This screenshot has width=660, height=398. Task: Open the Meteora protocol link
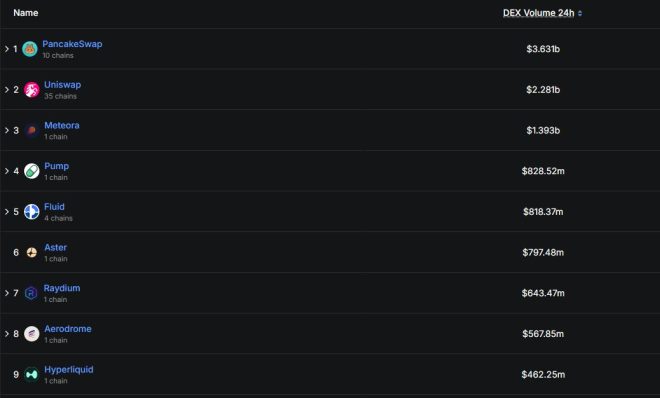(x=62, y=125)
